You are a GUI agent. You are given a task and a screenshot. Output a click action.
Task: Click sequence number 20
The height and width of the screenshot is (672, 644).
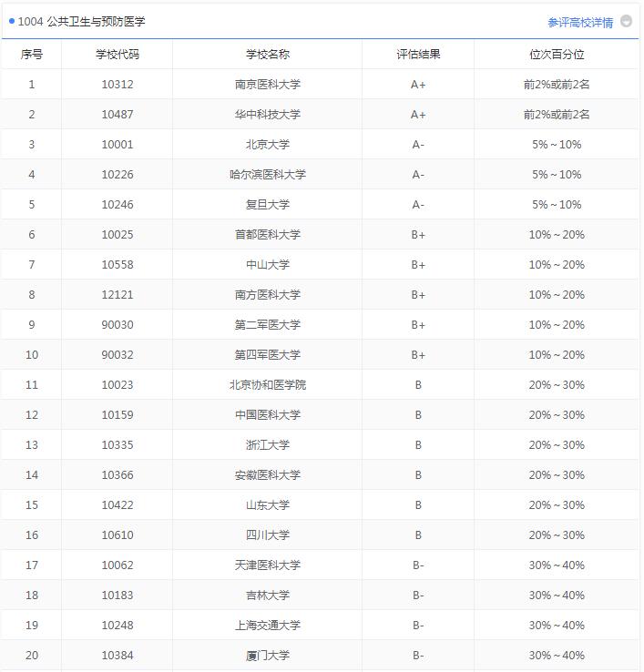[32, 656]
